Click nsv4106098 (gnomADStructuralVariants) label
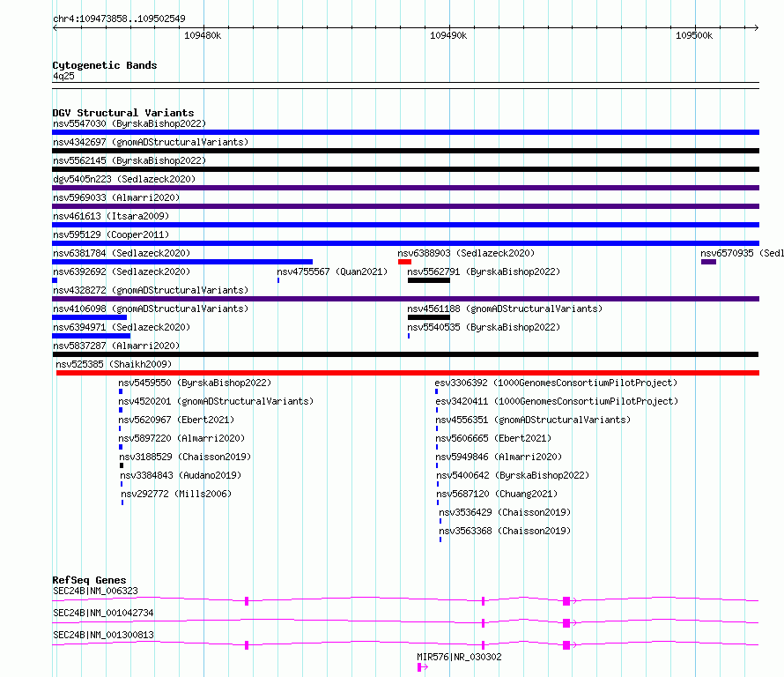 pyautogui.click(x=151, y=309)
